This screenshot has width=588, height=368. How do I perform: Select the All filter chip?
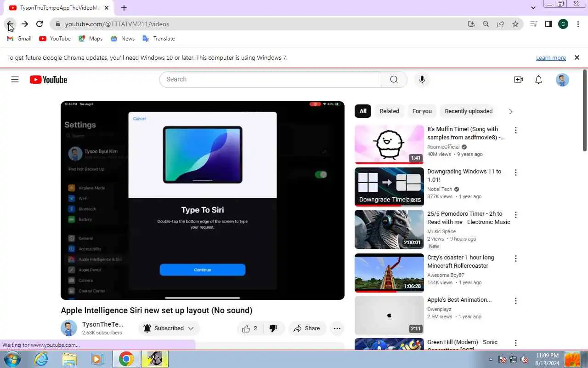(363, 111)
